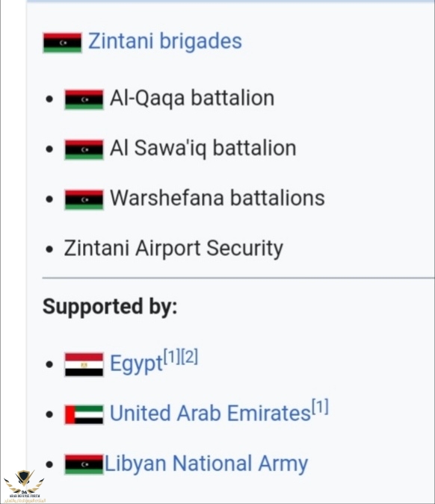Click the Supported by heading
The image size is (435, 504).
pyautogui.click(x=110, y=307)
